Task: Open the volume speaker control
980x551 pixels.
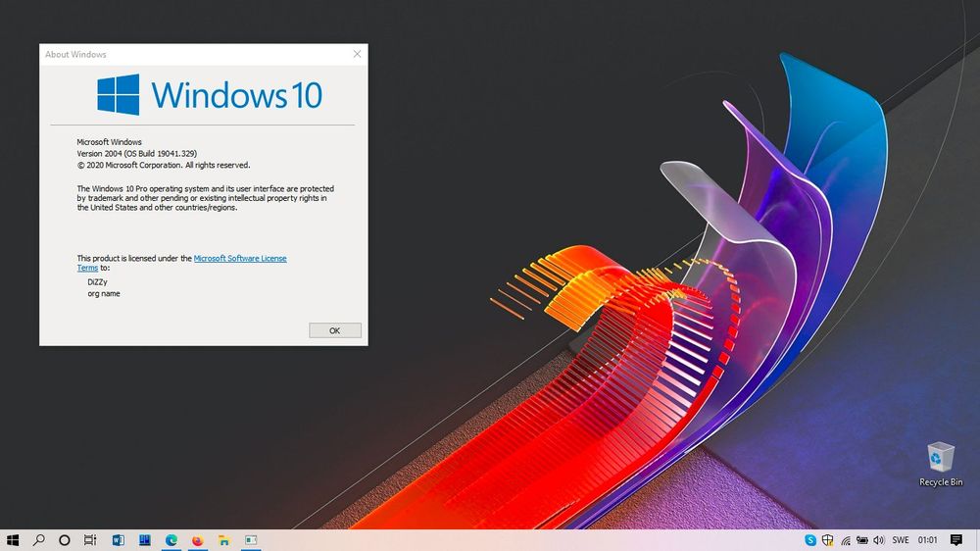Action: (879, 540)
